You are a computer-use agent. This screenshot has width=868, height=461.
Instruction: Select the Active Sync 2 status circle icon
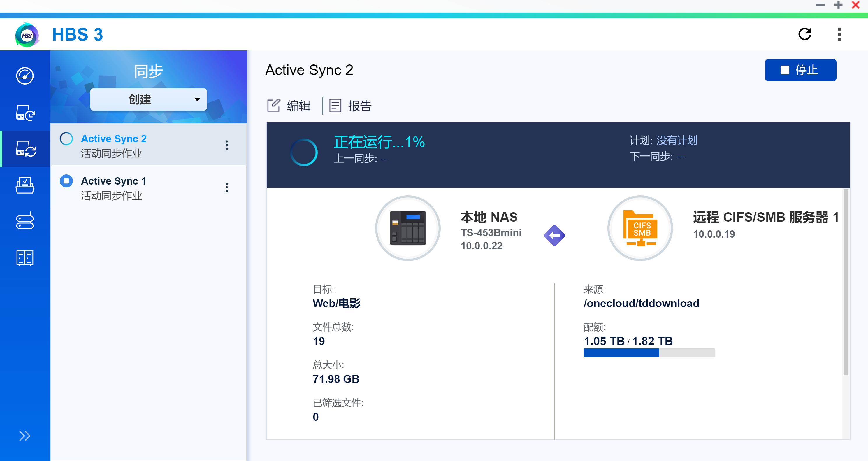(x=66, y=139)
